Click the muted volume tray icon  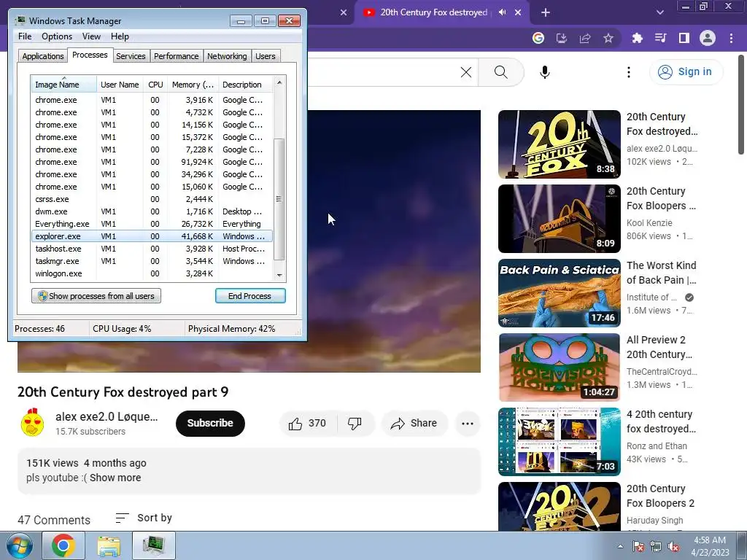click(673, 547)
